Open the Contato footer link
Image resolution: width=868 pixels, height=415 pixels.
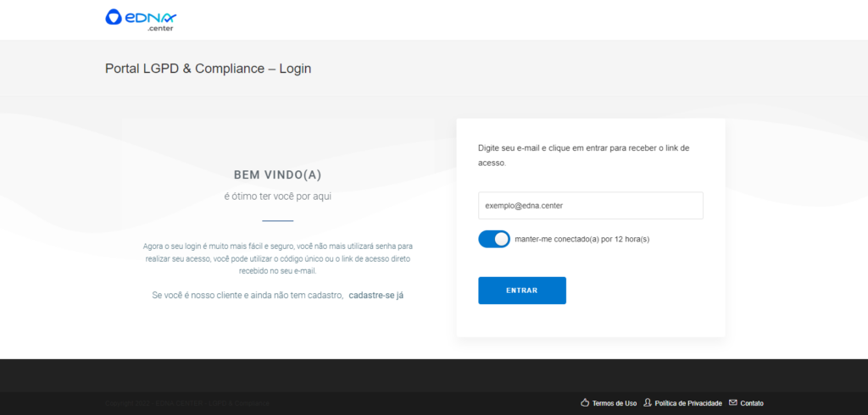coord(752,403)
